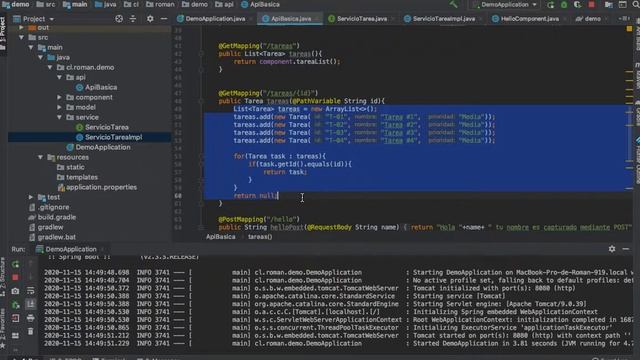Collapse the cl.roman.demo package
640x360 pixels.
50,67
